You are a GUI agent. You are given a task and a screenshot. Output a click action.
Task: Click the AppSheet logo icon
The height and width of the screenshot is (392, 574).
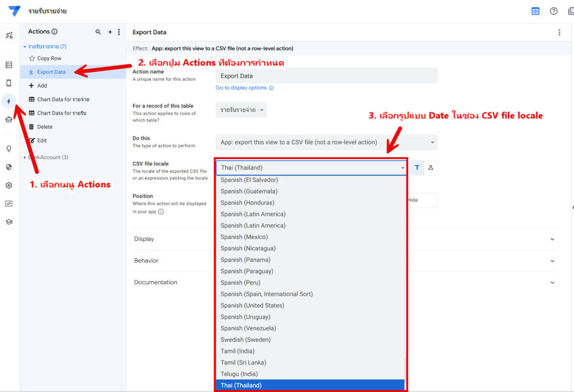(x=14, y=11)
